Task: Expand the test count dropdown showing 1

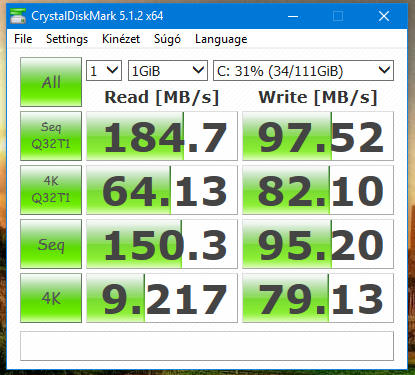Action: point(104,70)
